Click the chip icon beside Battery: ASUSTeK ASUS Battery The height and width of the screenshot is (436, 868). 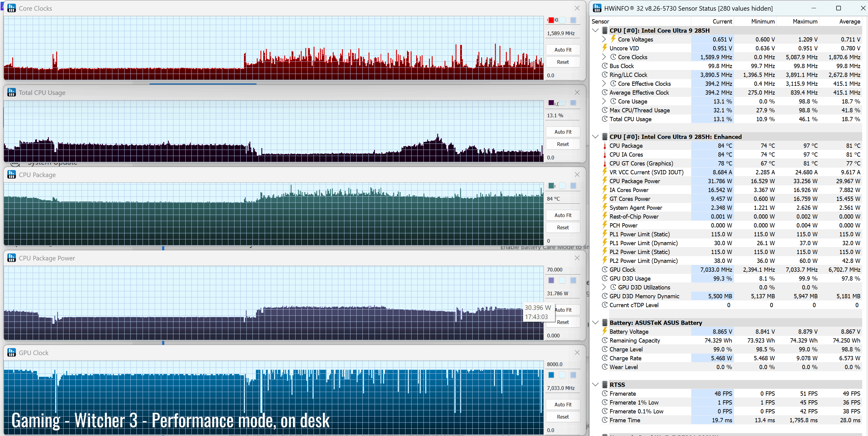(605, 323)
